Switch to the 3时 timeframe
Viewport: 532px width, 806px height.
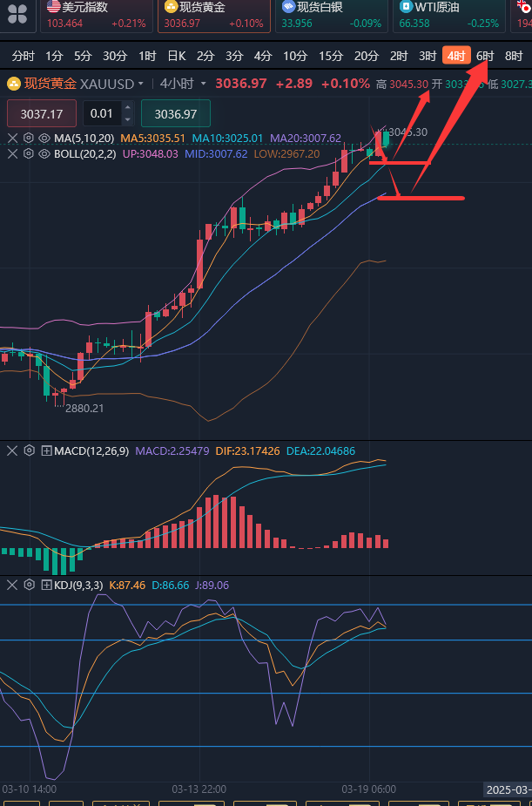(428, 56)
